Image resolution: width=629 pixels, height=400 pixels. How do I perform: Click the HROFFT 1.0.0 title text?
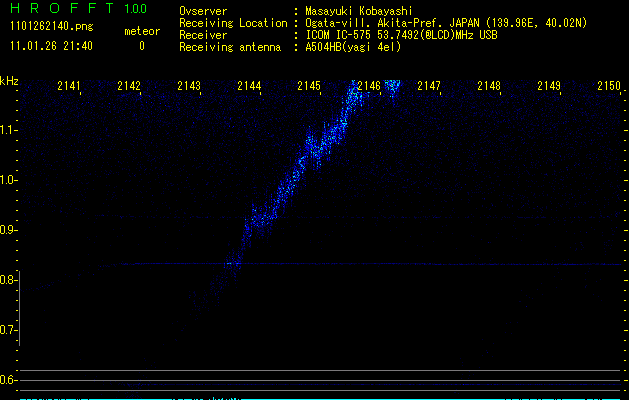click(x=78, y=8)
